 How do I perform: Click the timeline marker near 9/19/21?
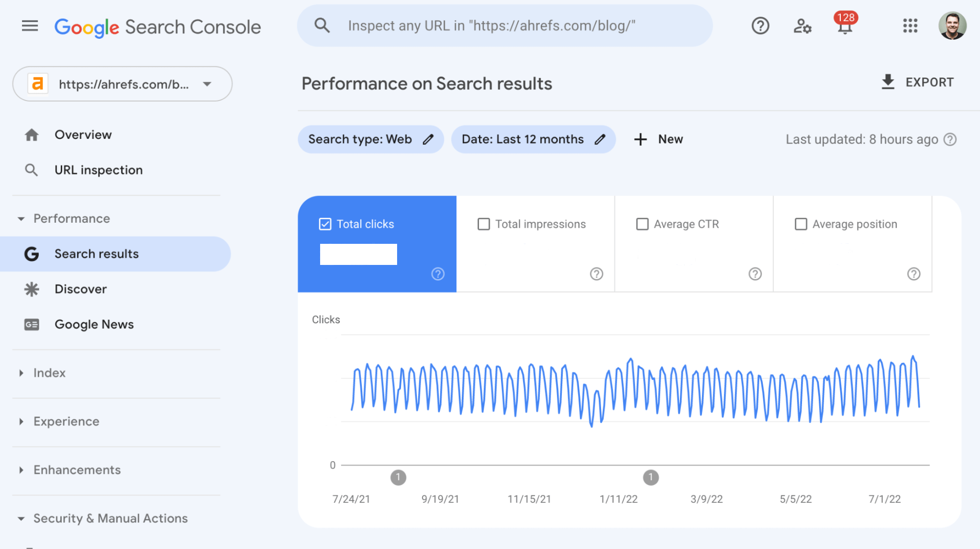(398, 476)
